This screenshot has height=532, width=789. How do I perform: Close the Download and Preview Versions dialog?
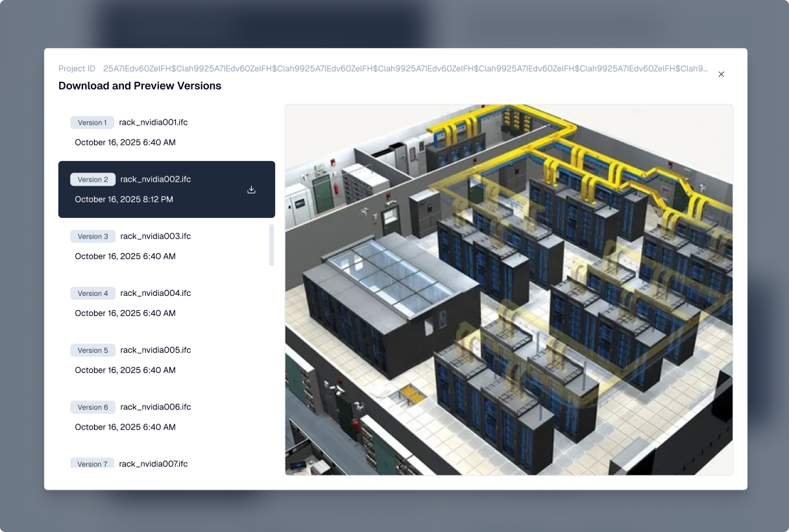pos(721,74)
